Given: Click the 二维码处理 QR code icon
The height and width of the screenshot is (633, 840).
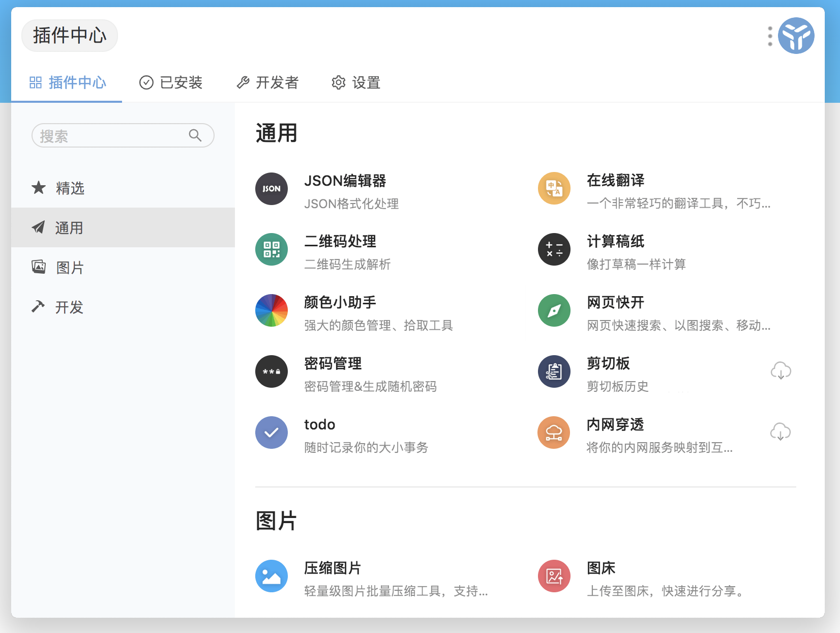Looking at the screenshot, I should [272, 249].
